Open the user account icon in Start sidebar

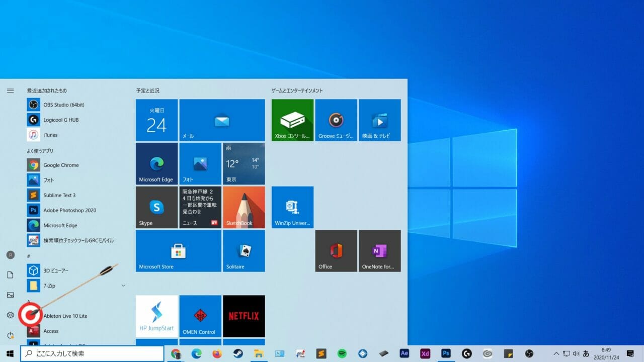[x=10, y=255]
